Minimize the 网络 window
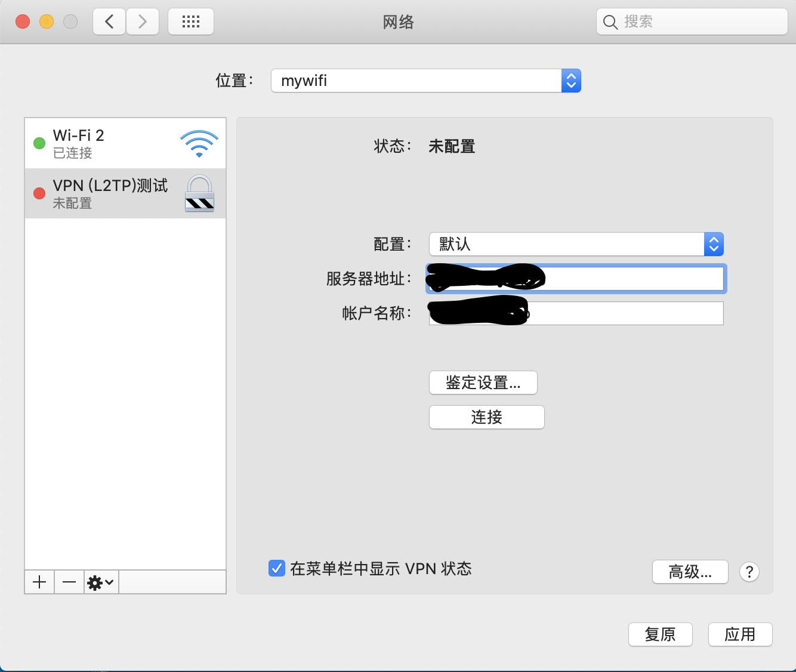The height and width of the screenshot is (672, 796). click(x=47, y=22)
